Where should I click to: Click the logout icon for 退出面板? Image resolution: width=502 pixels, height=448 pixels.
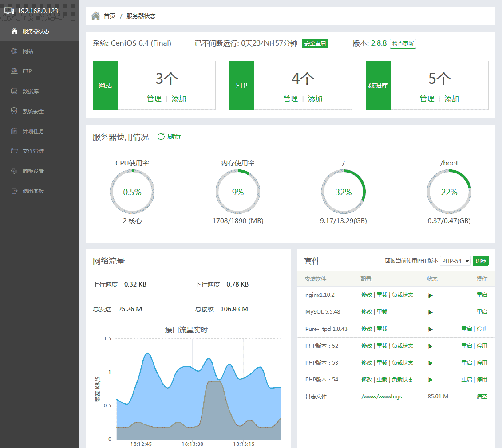point(14,191)
